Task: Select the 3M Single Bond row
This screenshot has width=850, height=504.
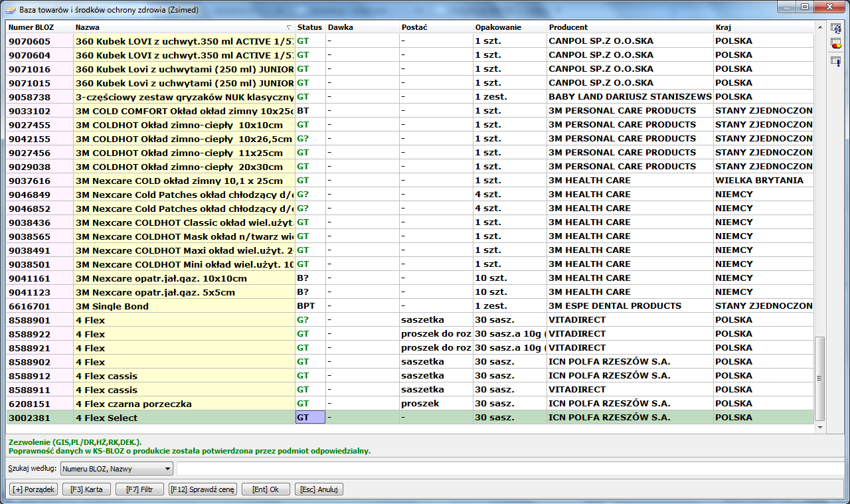Action: tap(410, 306)
